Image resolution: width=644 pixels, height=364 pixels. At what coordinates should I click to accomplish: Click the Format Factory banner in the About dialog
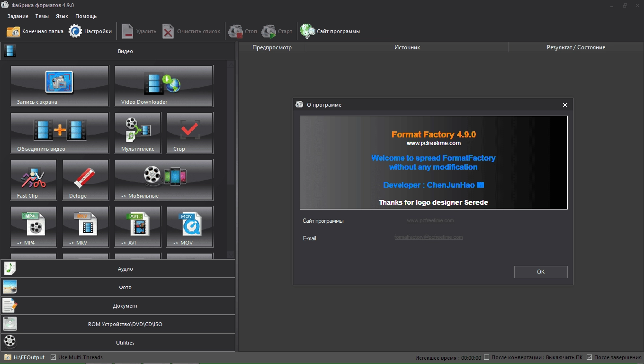[433, 163]
